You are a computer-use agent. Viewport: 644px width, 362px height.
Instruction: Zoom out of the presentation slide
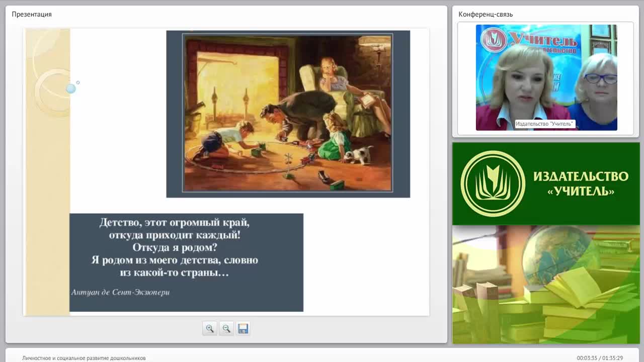pyautogui.click(x=226, y=328)
